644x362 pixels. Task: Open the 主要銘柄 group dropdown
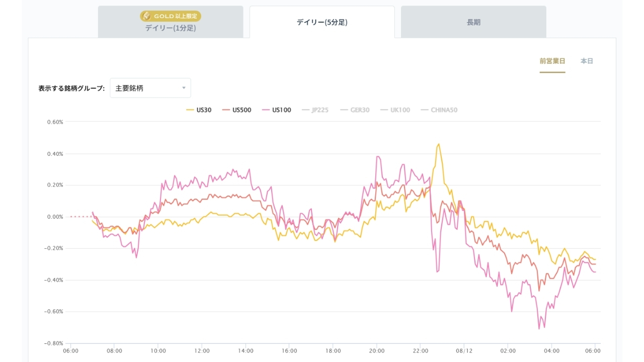pos(150,88)
